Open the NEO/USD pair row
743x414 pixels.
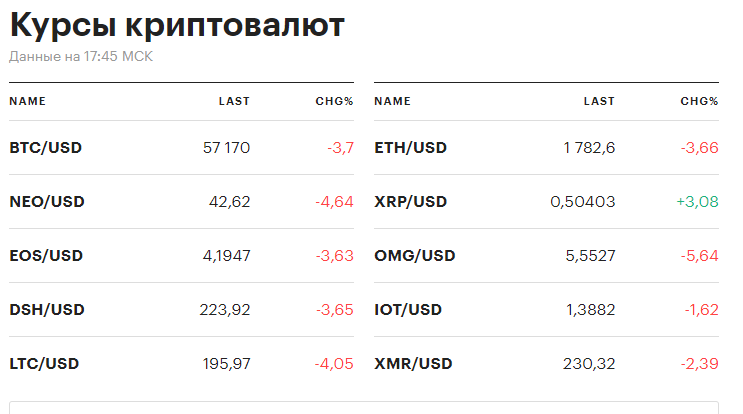click(x=47, y=202)
